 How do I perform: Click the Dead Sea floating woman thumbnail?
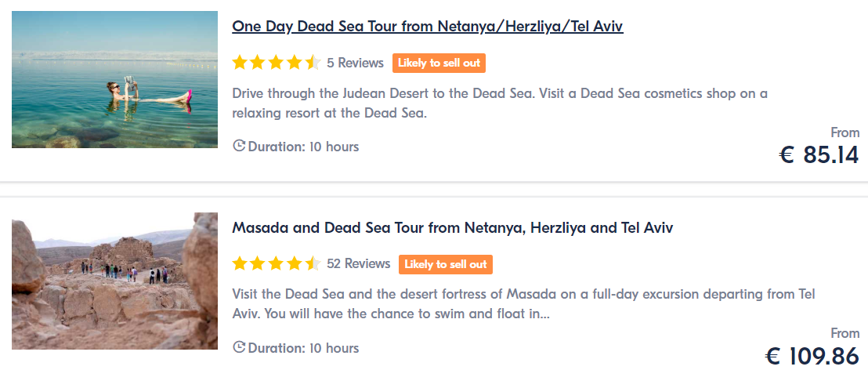(114, 79)
